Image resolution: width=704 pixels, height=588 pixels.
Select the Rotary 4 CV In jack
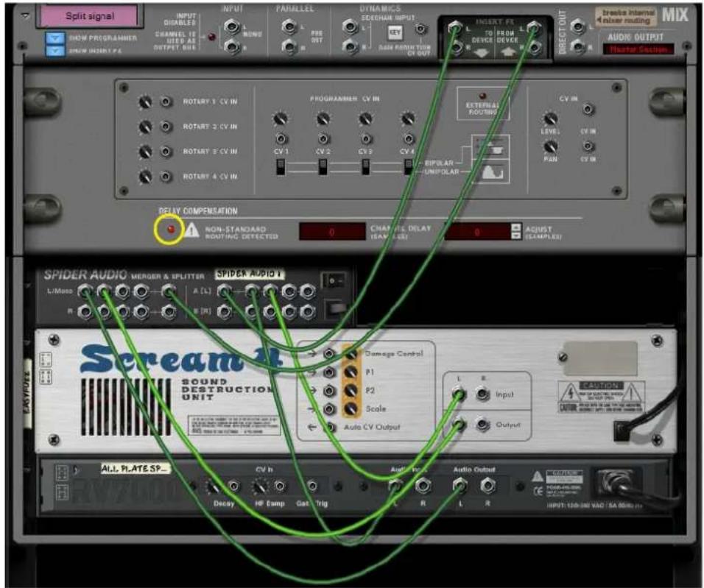pyautogui.click(x=166, y=177)
